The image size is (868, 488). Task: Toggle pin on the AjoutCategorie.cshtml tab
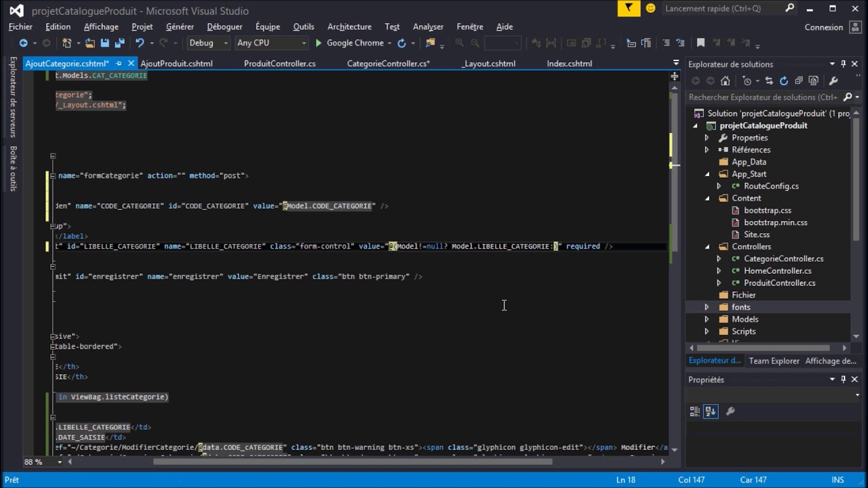(x=119, y=63)
